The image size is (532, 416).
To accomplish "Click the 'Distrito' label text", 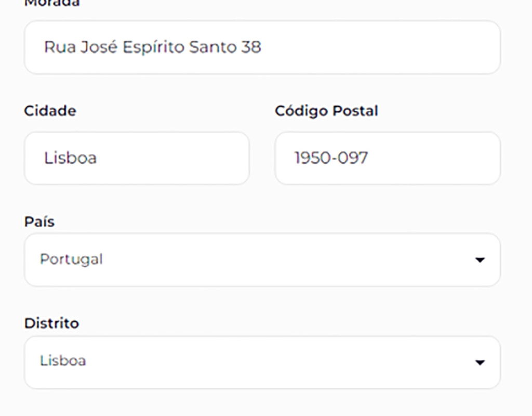I will pos(51,323).
